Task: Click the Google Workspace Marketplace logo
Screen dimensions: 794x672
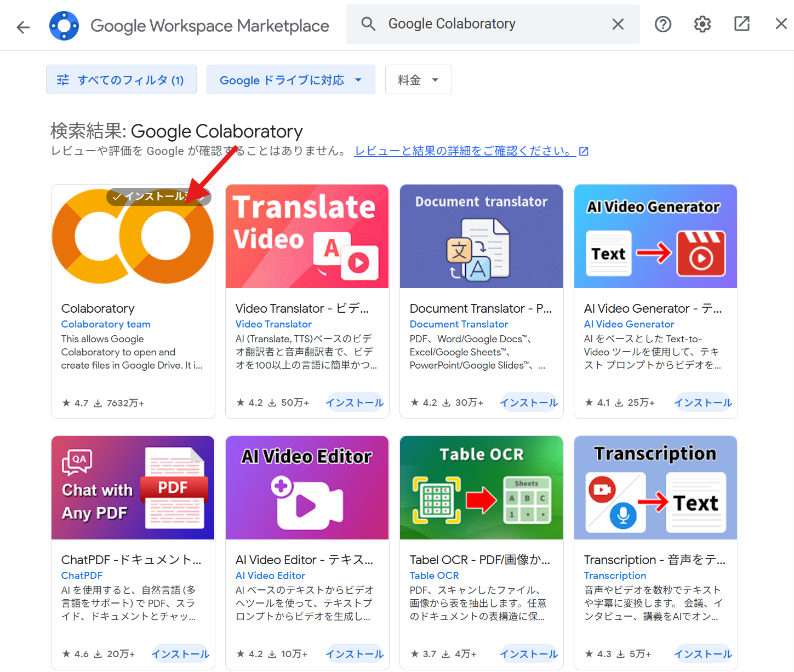Action: pos(64,26)
